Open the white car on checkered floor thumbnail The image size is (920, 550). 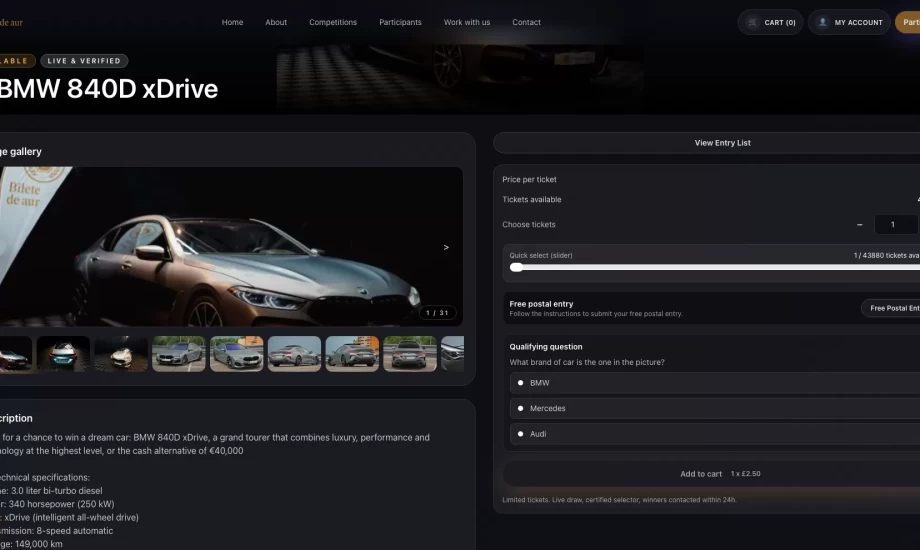tap(121, 354)
